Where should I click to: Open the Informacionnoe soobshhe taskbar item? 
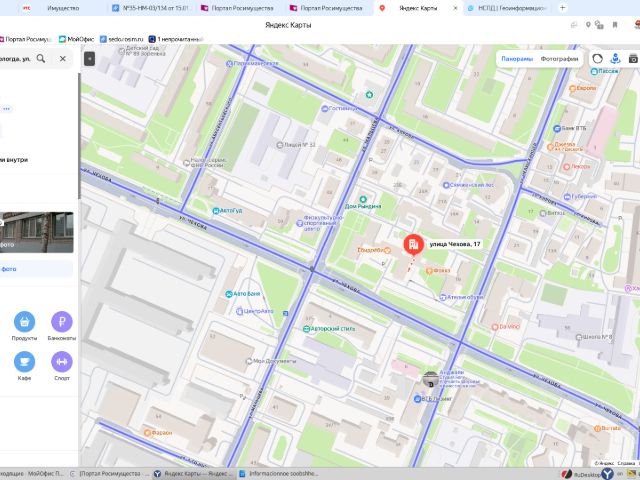(278, 473)
